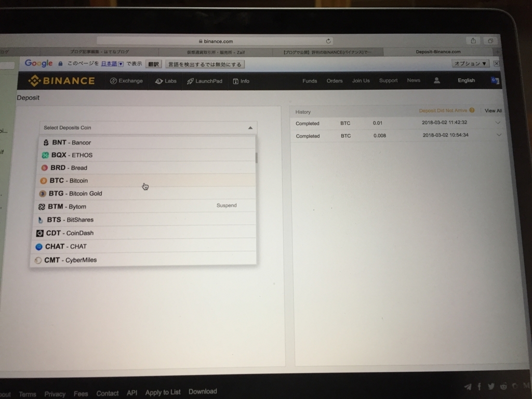532x399 pixels.
Task: Open the LaunchPad menu item
Action: click(205, 81)
